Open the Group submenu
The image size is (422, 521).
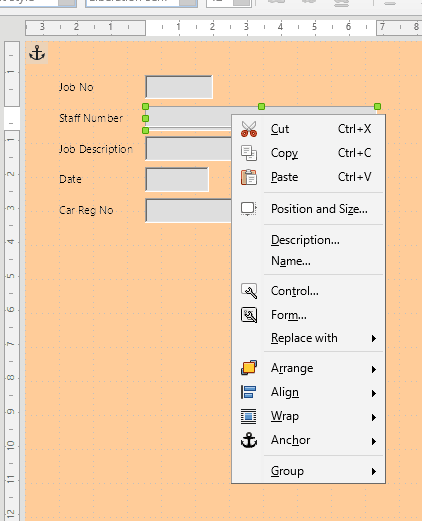[x=308, y=471]
